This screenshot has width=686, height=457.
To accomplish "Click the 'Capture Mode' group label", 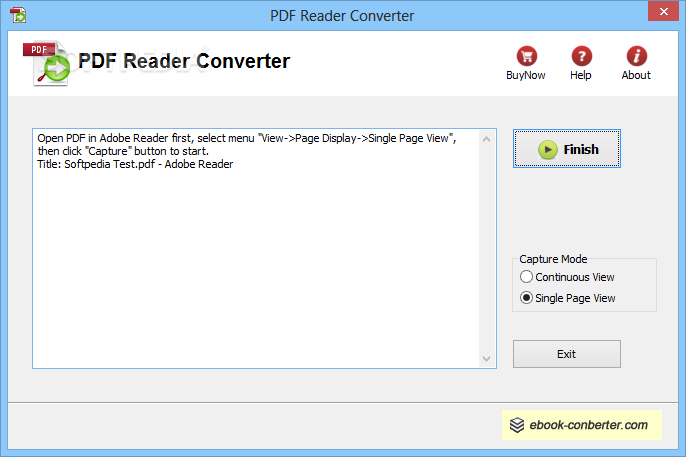I will (553, 259).
